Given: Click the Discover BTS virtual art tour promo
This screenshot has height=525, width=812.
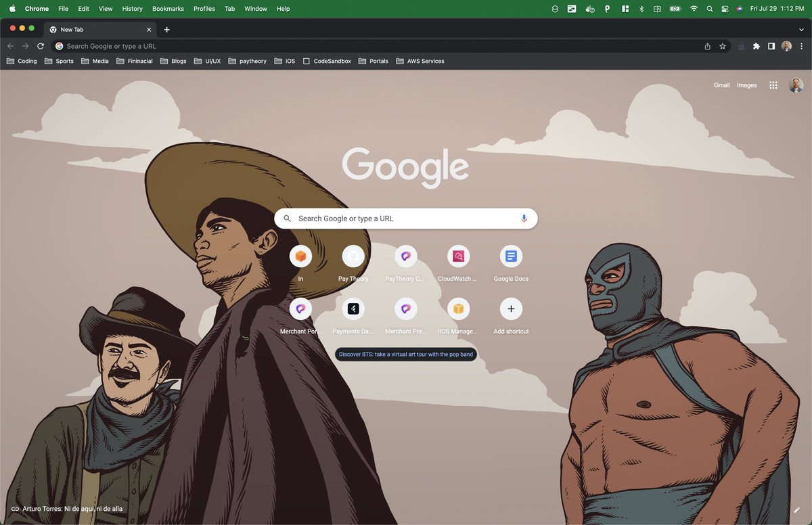Looking at the screenshot, I should pos(406,354).
